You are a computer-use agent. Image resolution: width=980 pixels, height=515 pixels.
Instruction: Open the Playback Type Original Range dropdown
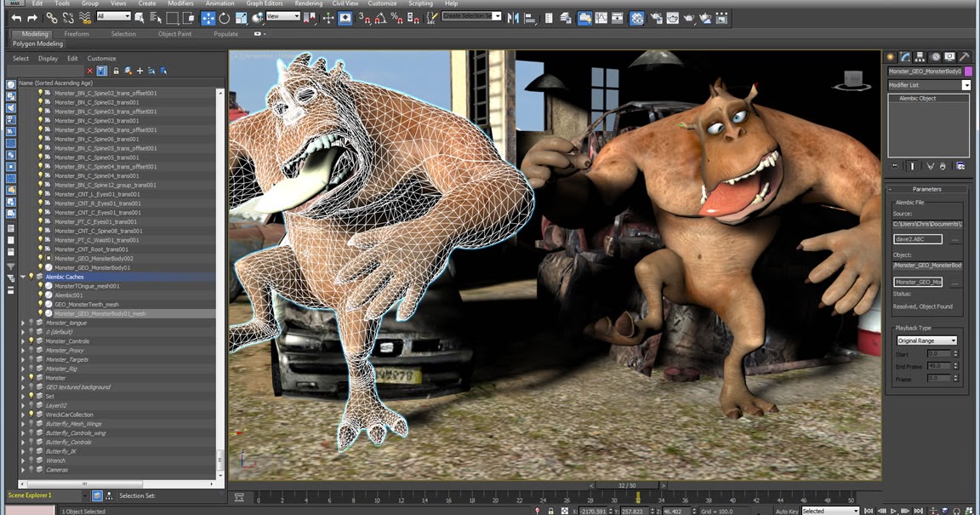point(926,340)
